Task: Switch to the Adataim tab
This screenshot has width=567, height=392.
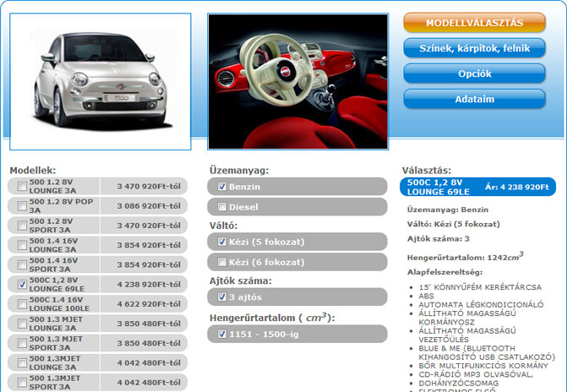Action: pyautogui.click(x=474, y=99)
